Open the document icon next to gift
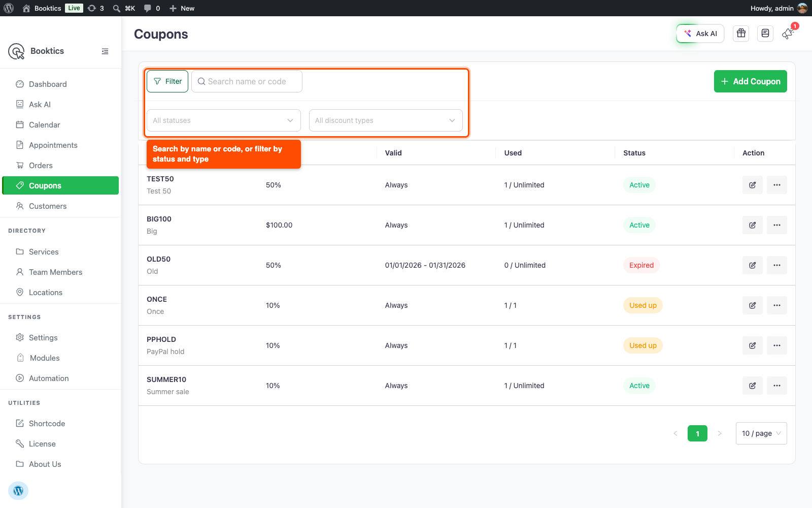812x508 pixels. (x=765, y=34)
